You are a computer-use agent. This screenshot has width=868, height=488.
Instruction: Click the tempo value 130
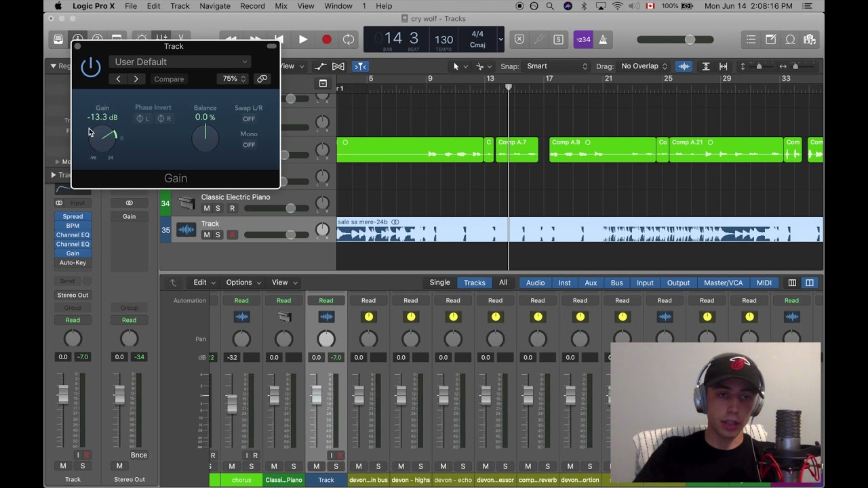click(444, 40)
